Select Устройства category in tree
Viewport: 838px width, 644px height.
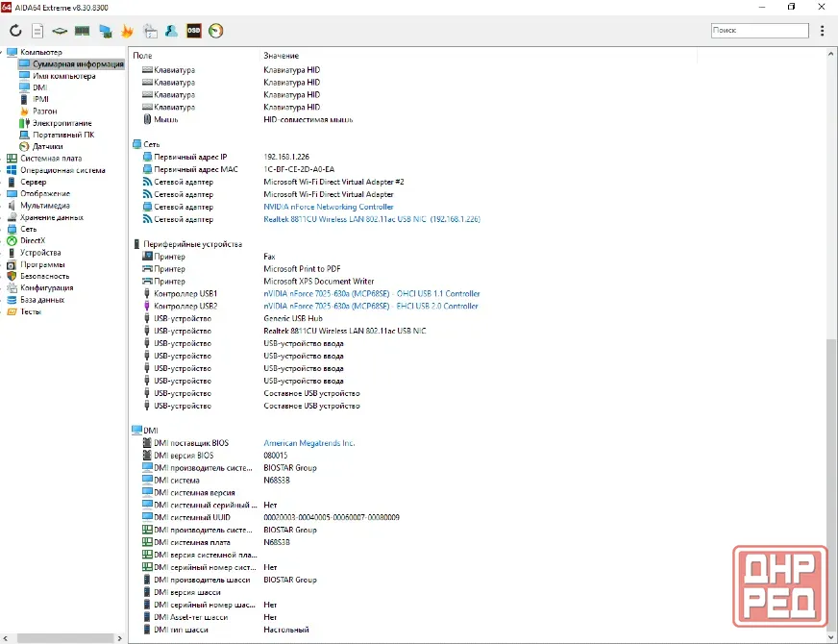40,252
